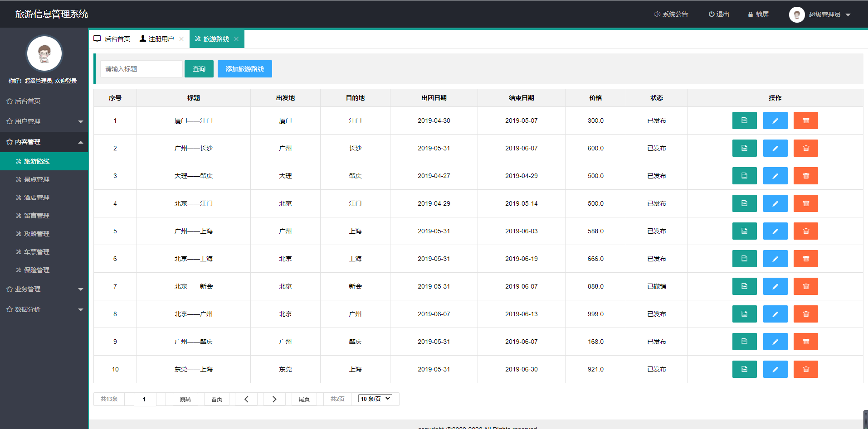
Task: Close the 旅游路线 tab
Action: pos(236,39)
